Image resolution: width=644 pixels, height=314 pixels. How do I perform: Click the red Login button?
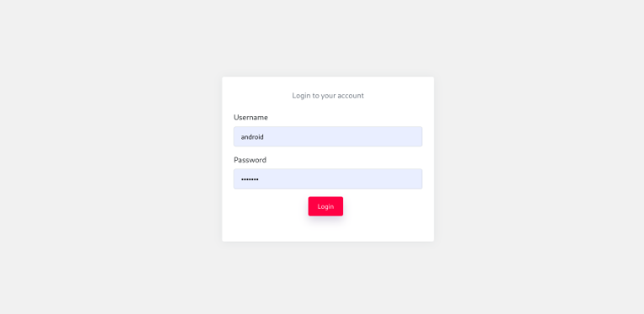(x=325, y=206)
